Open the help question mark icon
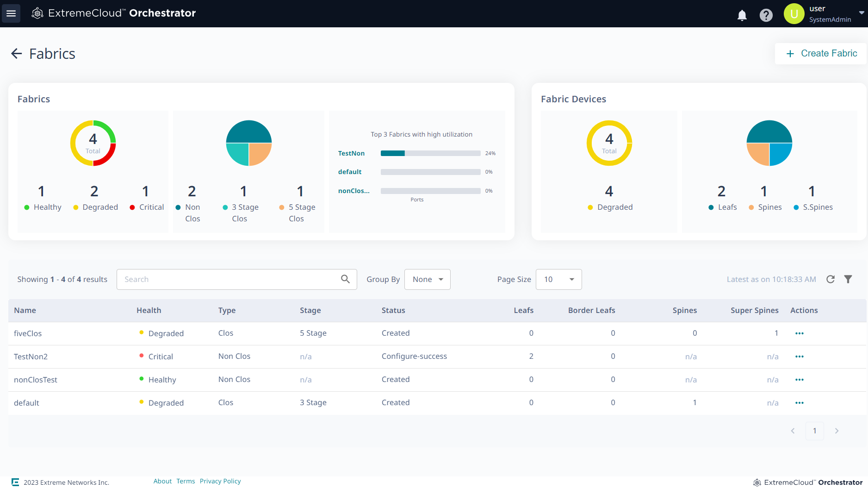Screen dimensions: 868x488 click(x=766, y=15)
